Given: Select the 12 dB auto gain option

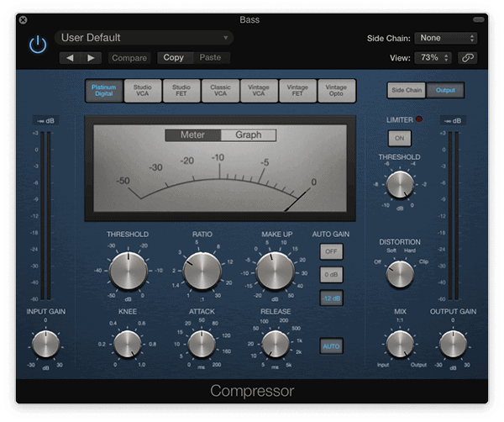Looking at the screenshot, I should 331,298.
